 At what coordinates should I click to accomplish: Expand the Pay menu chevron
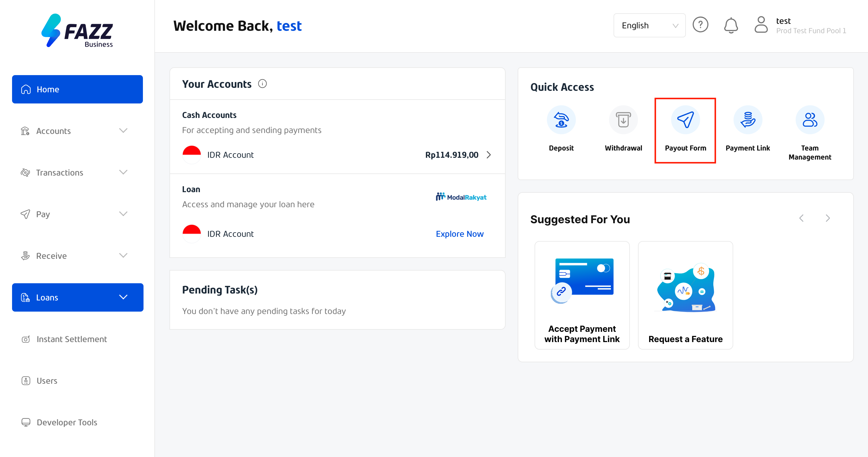coord(123,214)
